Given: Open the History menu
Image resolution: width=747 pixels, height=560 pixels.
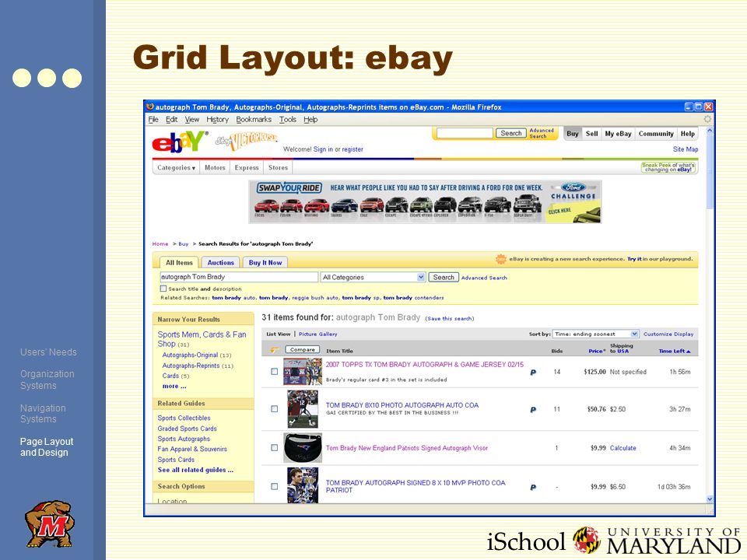Looking at the screenshot, I should (x=217, y=120).
